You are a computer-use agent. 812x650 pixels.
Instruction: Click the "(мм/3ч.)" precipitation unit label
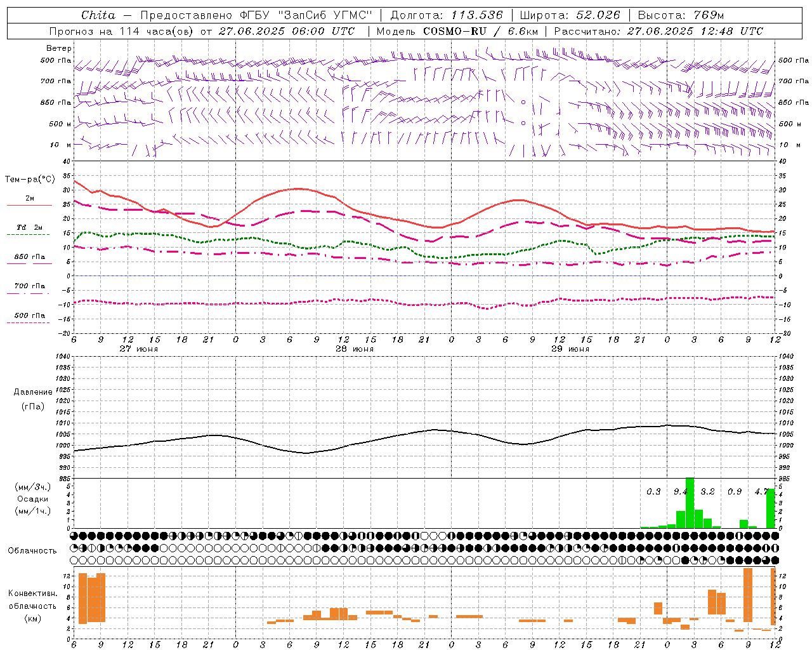pos(33,487)
